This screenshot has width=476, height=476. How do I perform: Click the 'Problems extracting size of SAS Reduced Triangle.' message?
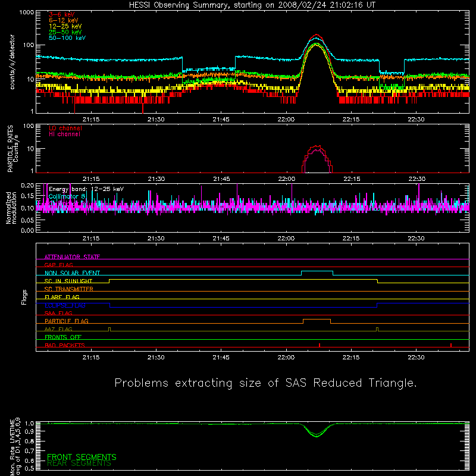(265, 383)
